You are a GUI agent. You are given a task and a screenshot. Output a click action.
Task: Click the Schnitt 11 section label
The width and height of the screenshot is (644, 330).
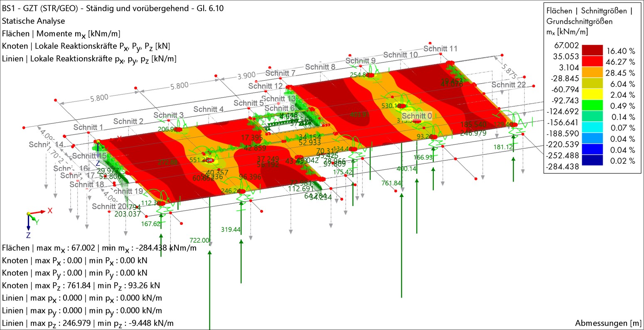[x=440, y=49]
